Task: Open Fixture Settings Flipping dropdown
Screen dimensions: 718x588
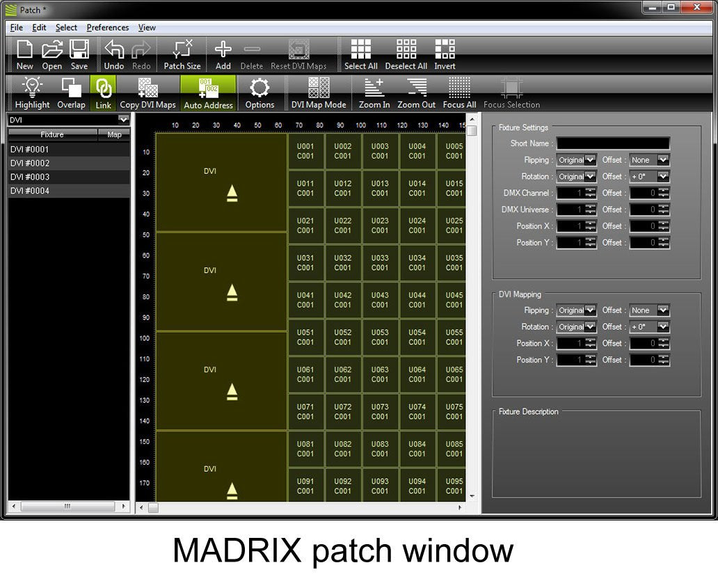Action: [576, 160]
